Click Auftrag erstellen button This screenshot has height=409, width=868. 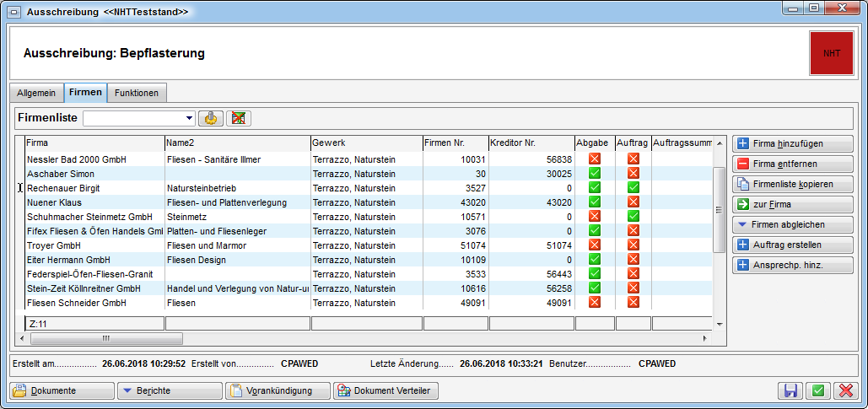click(x=792, y=245)
